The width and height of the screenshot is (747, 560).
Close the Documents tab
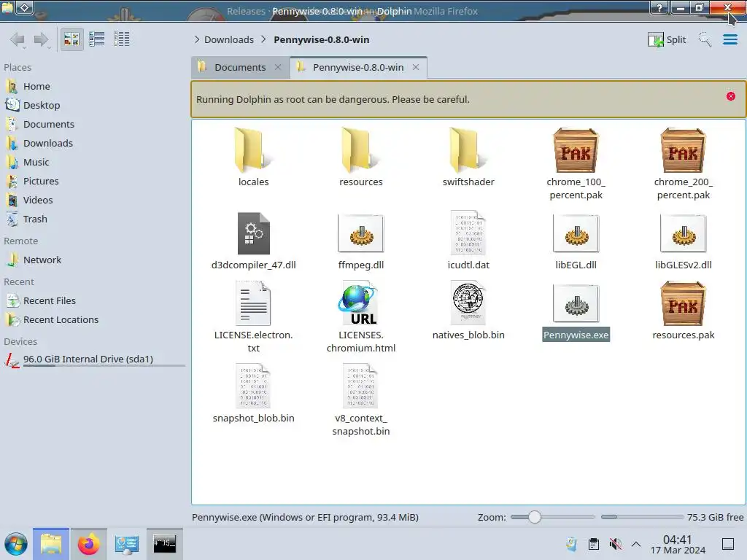278,67
